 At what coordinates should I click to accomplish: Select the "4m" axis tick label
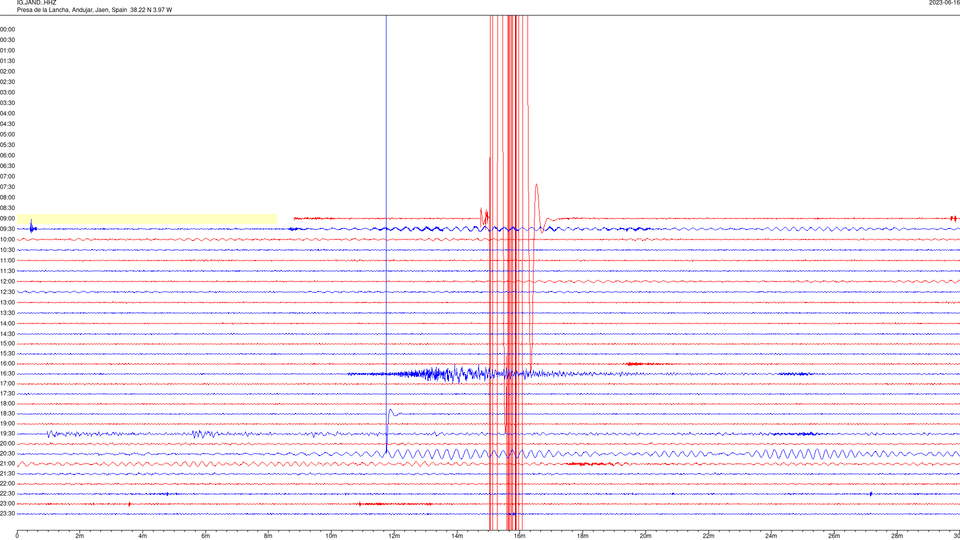143,536
